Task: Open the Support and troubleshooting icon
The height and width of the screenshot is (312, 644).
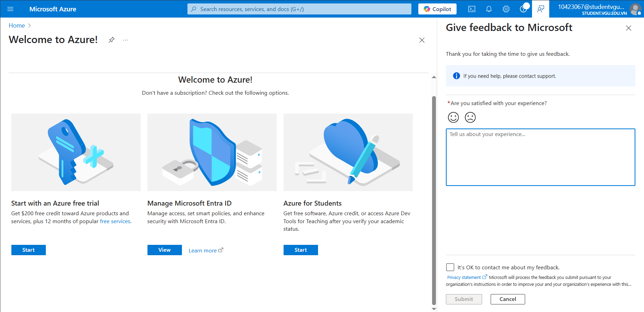Action: tap(523, 9)
